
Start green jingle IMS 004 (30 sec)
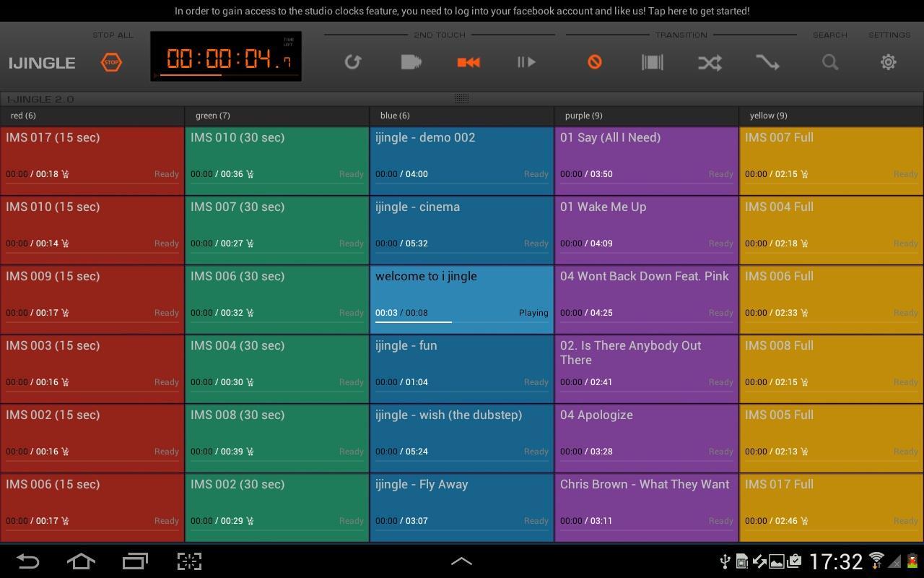(277, 368)
